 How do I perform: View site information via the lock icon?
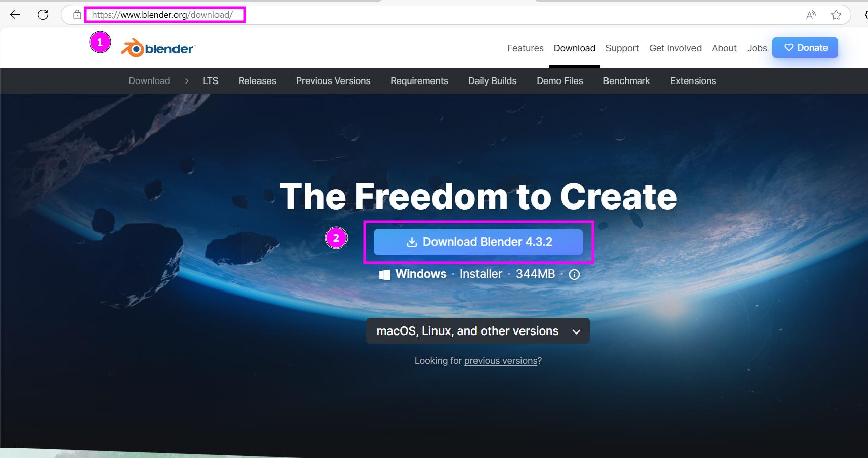tap(77, 15)
